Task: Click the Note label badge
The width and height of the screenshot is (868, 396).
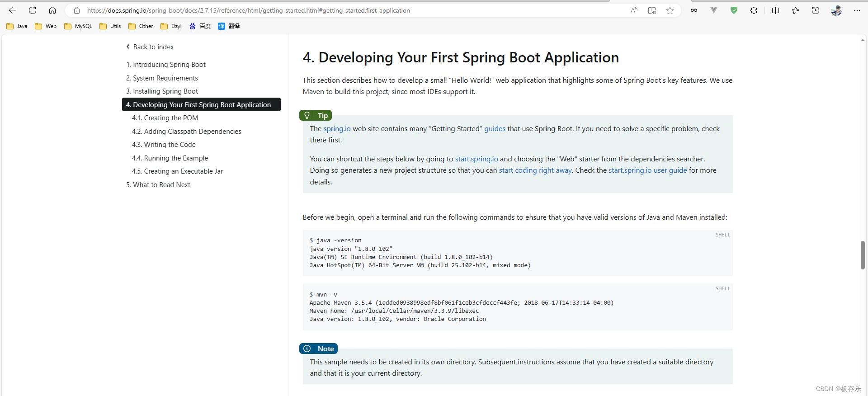Action: [318, 349]
